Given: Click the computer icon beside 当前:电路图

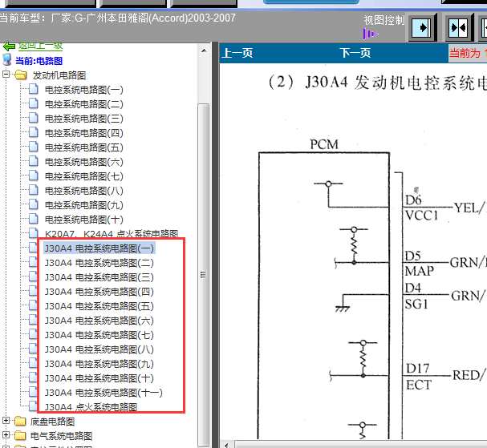Looking at the screenshot, I should point(7,59).
